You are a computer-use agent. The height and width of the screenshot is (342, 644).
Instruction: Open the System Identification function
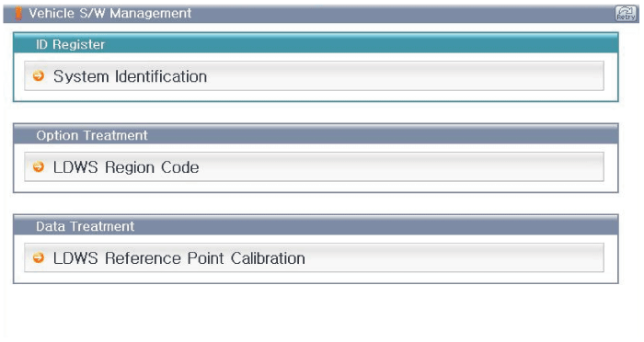tap(314, 76)
